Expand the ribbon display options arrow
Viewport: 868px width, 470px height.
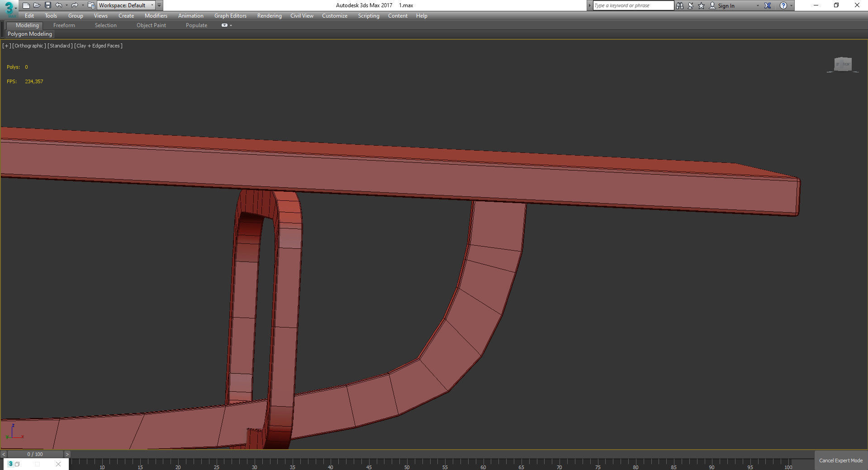231,25
